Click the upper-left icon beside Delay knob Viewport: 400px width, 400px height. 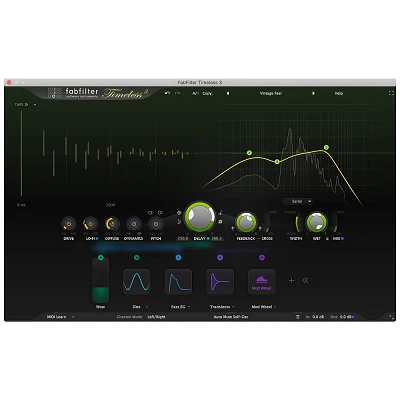click(x=179, y=212)
